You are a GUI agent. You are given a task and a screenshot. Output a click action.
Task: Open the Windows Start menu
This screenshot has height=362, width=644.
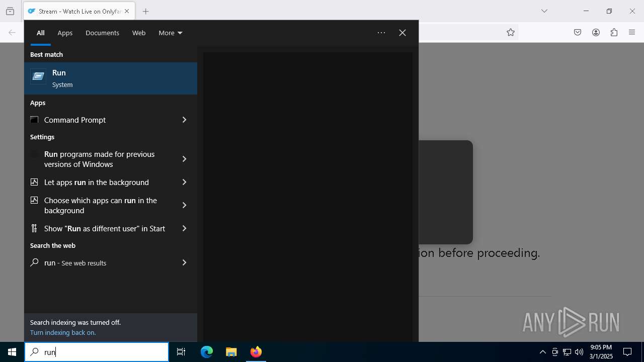12,352
